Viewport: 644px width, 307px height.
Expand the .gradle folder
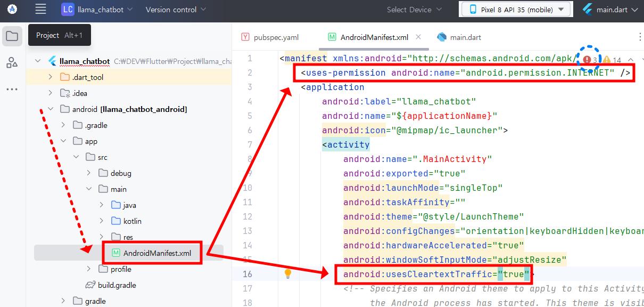coord(63,125)
